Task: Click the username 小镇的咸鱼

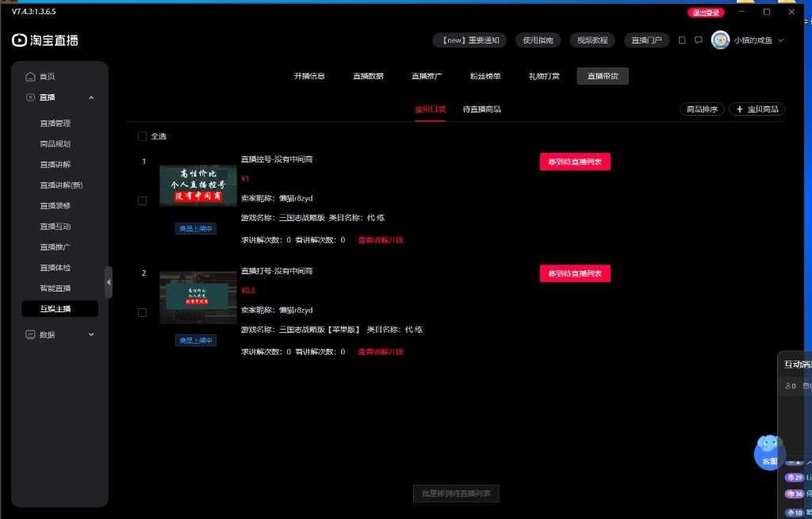Action: point(753,40)
